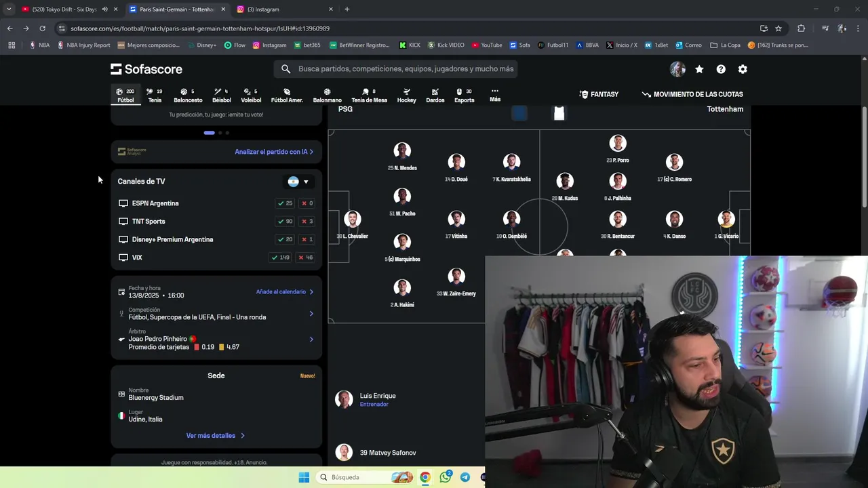Click Analizar el partido con IA
Image resolution: width=868 pixels, height=488 pixels.
274,152
